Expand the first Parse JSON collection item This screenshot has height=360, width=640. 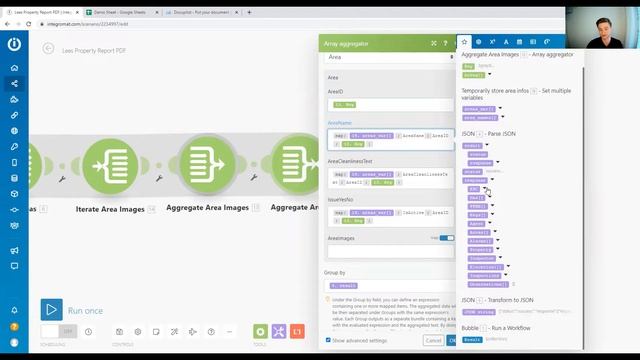point(487,145)
